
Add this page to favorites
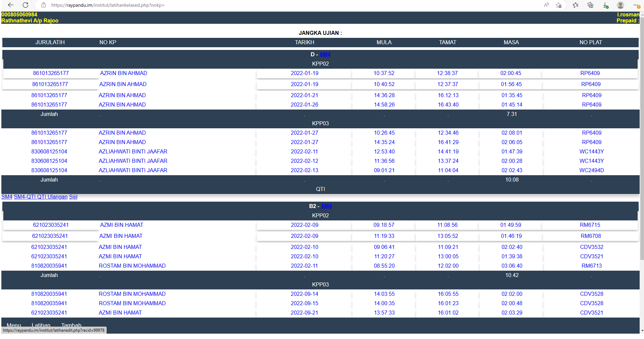(558, 5)
